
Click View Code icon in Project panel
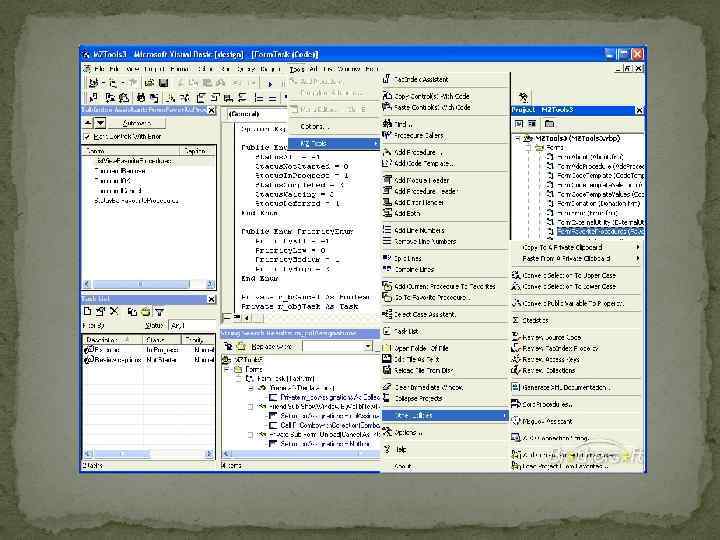coord(519,124)
